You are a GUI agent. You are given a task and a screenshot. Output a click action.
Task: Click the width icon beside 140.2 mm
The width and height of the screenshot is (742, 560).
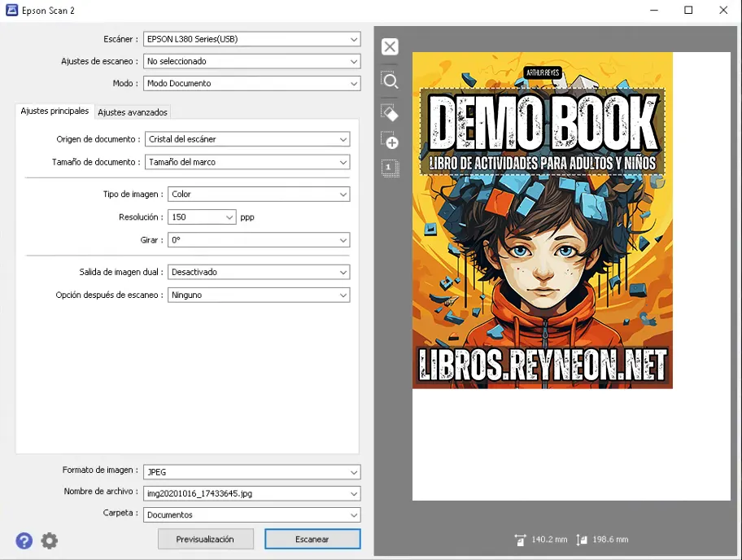point(520,540)
